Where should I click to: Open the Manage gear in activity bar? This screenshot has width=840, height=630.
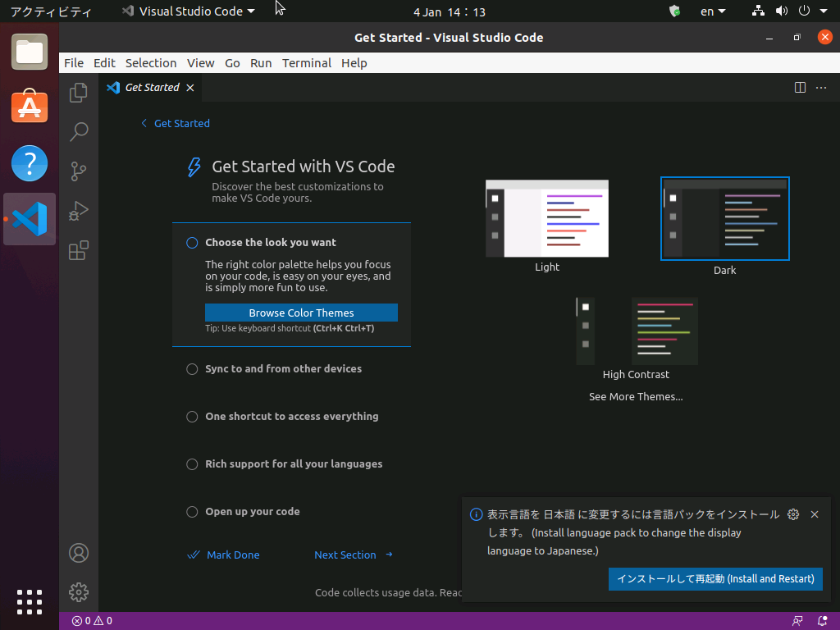pos(79,592)
